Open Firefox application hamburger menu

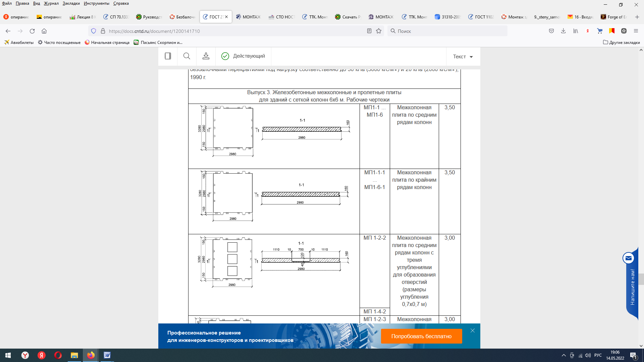[636, 31]
